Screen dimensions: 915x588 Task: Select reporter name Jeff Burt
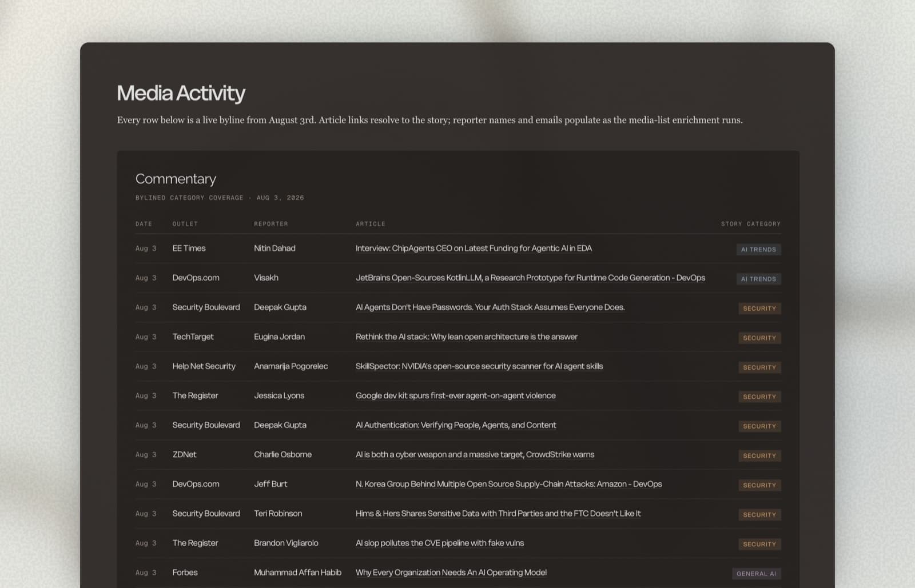coord(270,484)
